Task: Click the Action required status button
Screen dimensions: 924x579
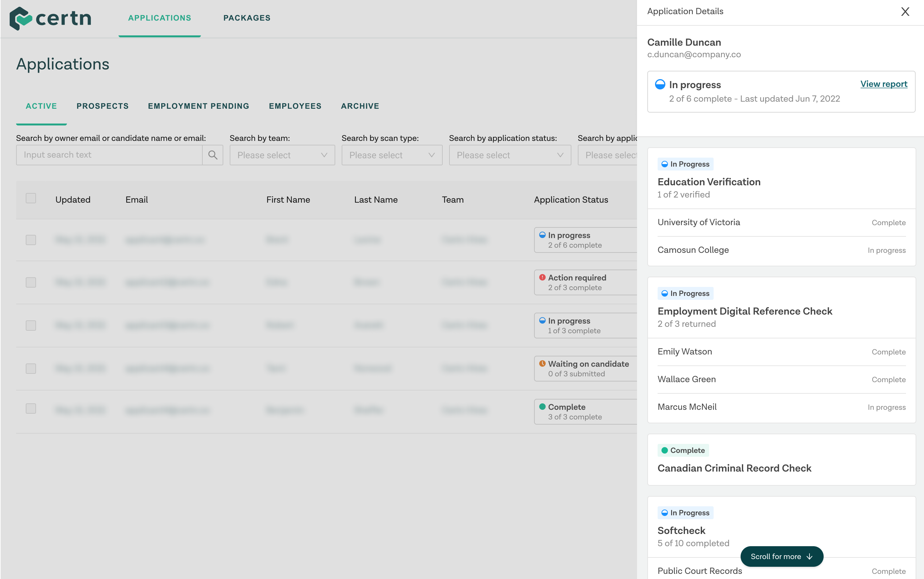Action: coord(586,283)
